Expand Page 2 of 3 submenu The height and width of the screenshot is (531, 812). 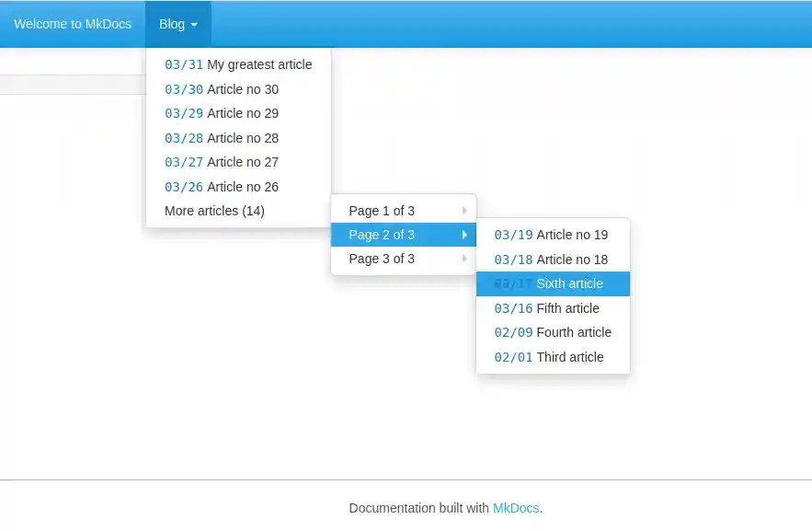pyautogui.click(x=403, y=235)
